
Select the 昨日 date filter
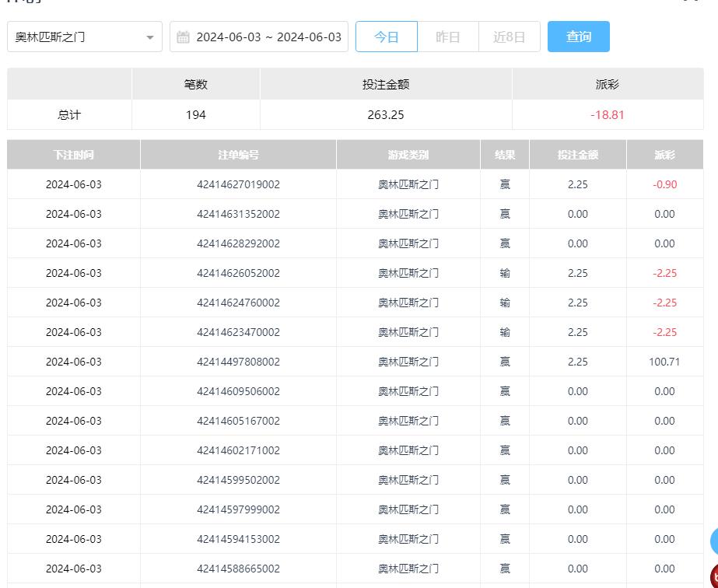(447, 37)
